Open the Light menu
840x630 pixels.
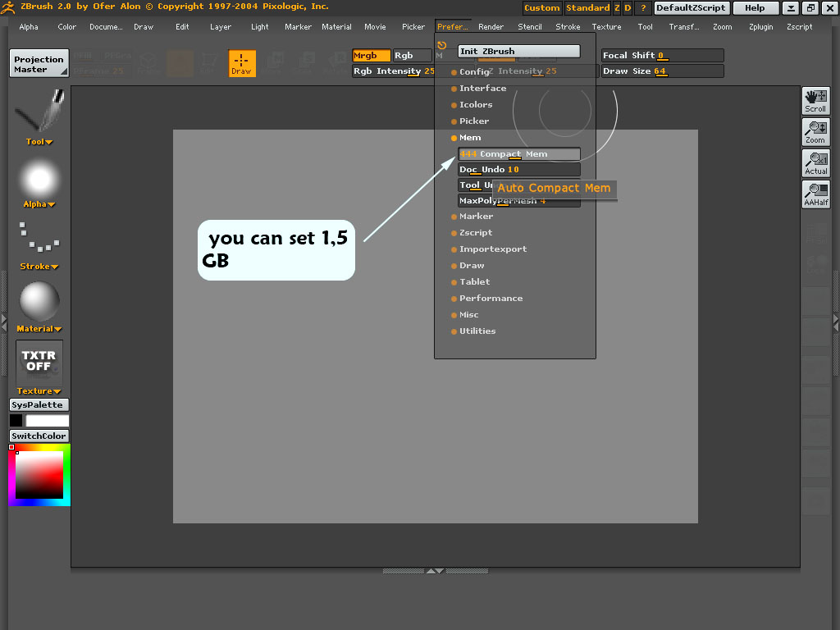coord(260,27)
